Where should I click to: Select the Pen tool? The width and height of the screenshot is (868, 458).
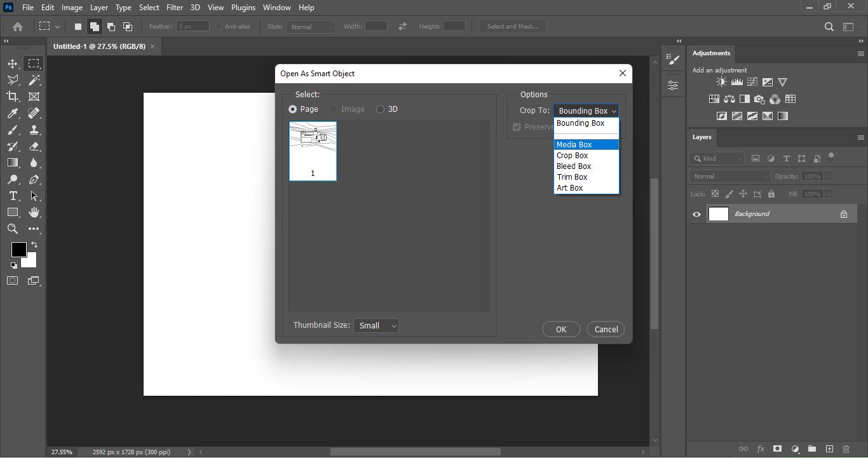click(34, 179)
